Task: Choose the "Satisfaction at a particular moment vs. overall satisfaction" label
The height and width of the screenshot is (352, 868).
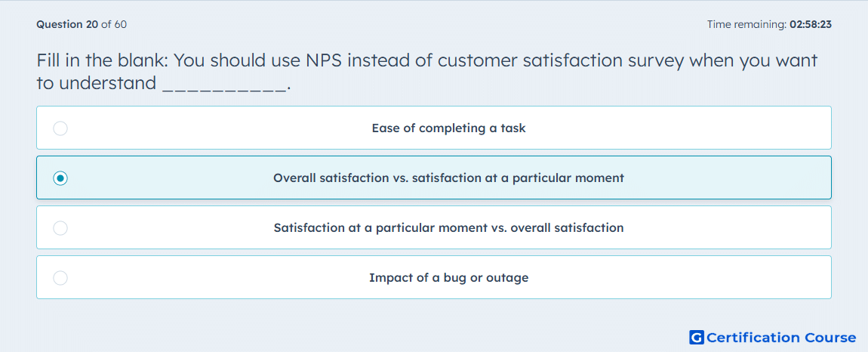Action: [x=448, y=228]
